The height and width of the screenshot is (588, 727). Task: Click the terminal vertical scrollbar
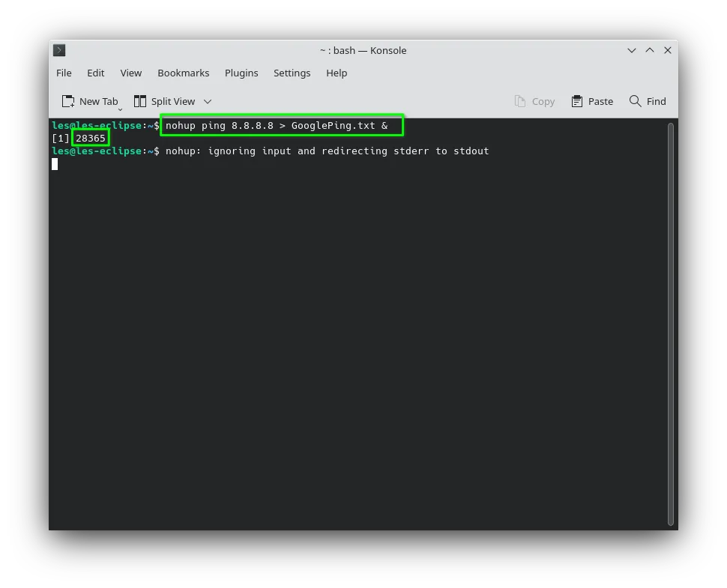pos(671,324)
